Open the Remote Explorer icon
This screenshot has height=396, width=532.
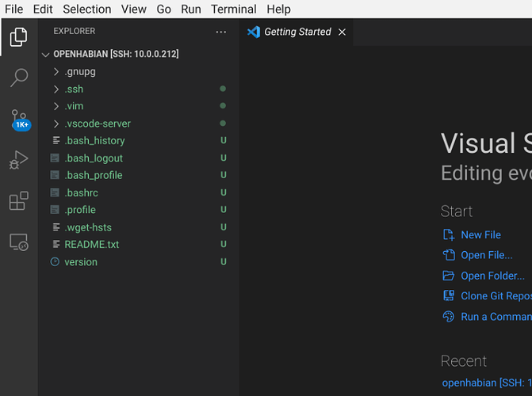(x=19, y=242)
